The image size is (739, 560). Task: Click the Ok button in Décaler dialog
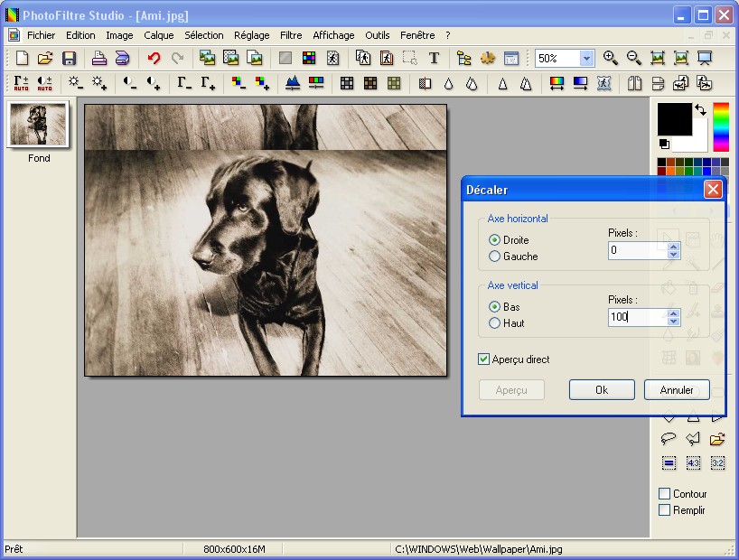[602, 390]
